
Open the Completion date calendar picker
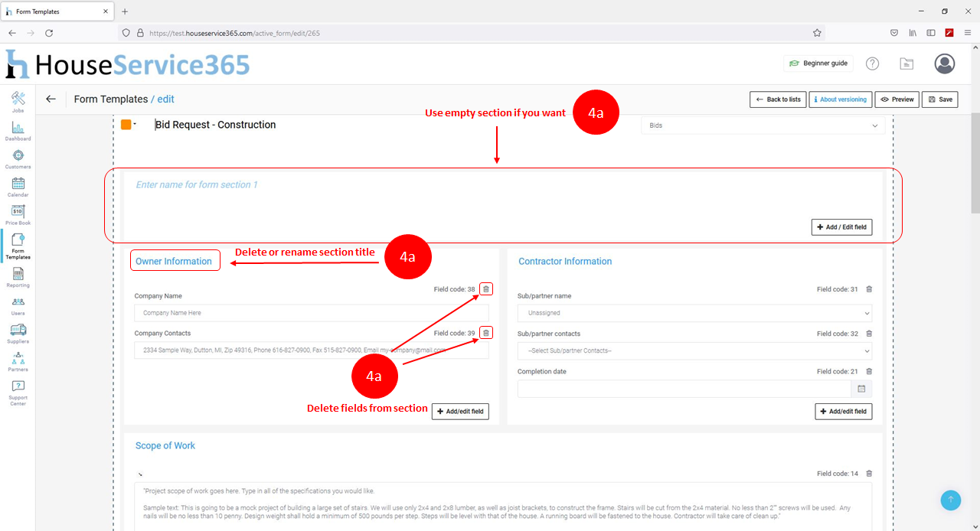[861, 389]
